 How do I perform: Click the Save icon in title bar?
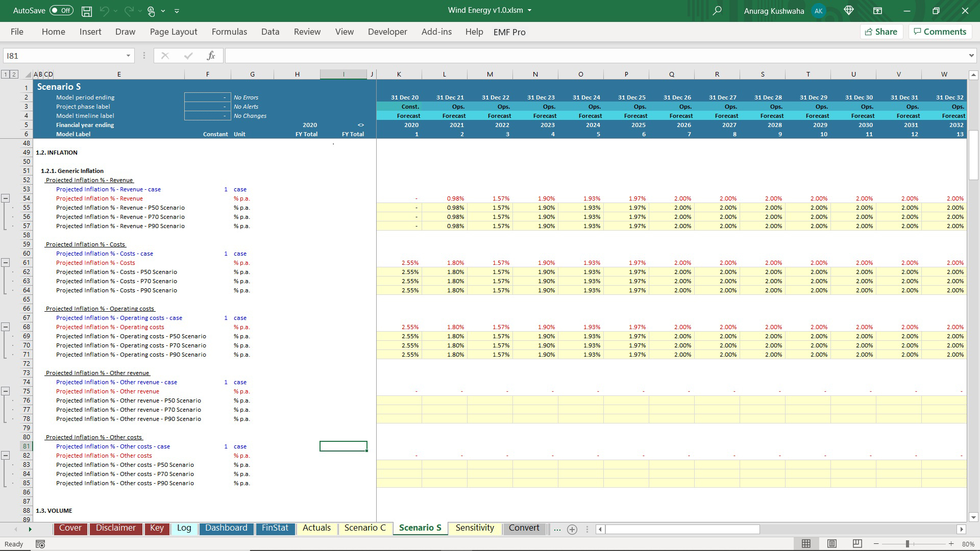coord(87,11)
